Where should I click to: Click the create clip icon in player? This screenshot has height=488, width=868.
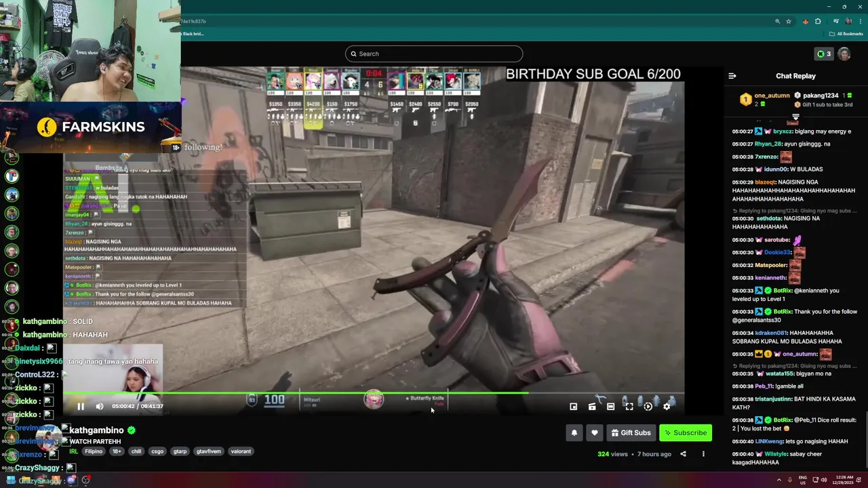(x=592, y=407)
